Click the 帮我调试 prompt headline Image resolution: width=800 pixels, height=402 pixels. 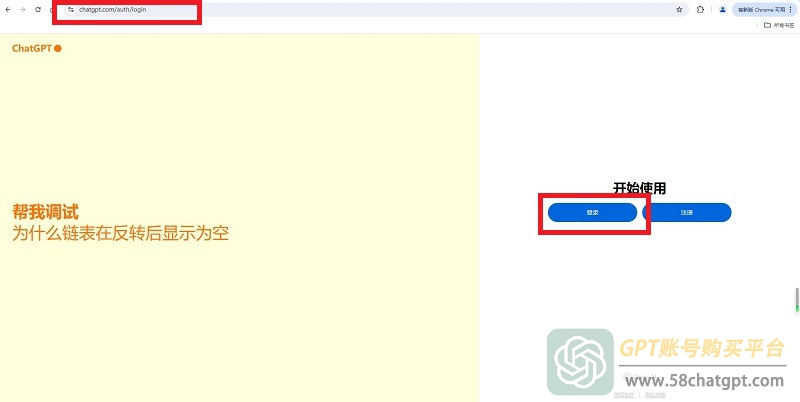[x=45, y=212]
